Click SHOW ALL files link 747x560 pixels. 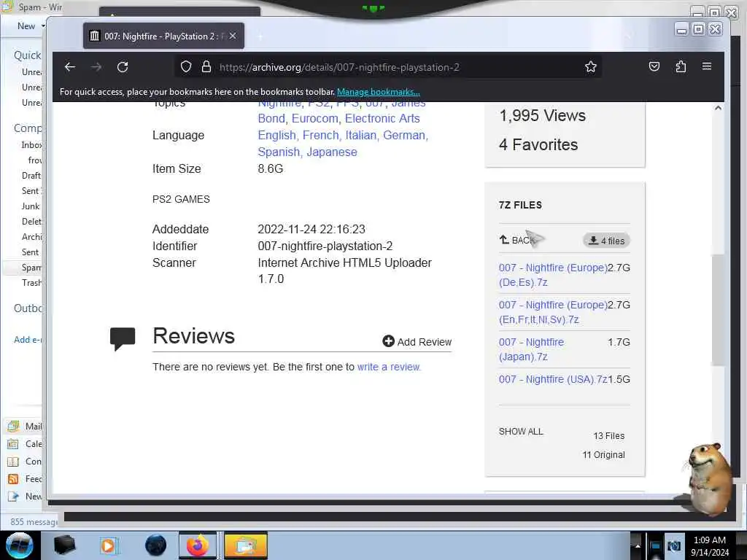[x=521, y=432]
